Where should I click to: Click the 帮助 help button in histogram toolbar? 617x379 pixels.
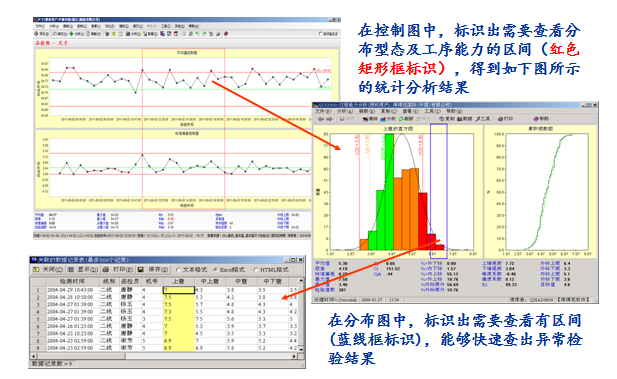click(x=541, y=119)
